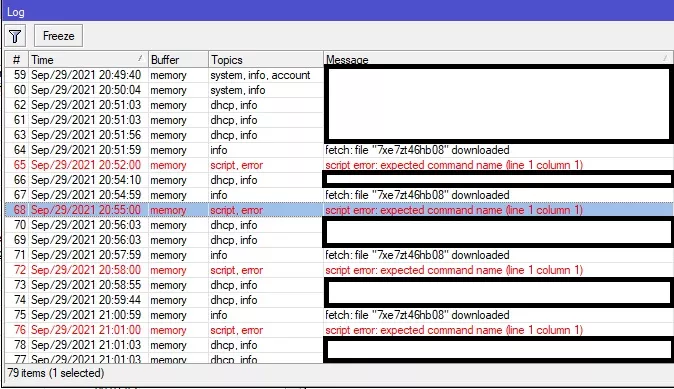Image resolution: width=674 pixels, height=389 pixels.
Task: Click the Buffer column header
Action: [x=178, y=60]
